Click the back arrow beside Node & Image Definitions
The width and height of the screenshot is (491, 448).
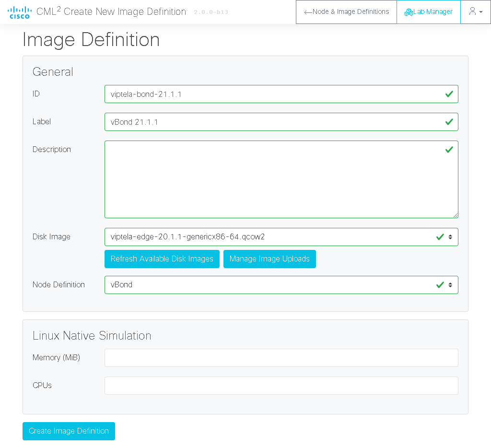click(x=308, y=12)
